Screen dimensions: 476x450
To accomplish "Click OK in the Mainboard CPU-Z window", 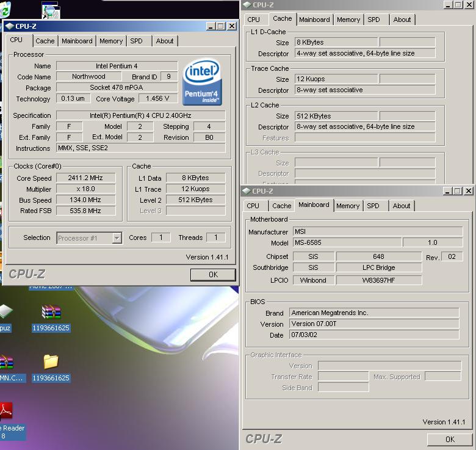I will click(450, 439).
